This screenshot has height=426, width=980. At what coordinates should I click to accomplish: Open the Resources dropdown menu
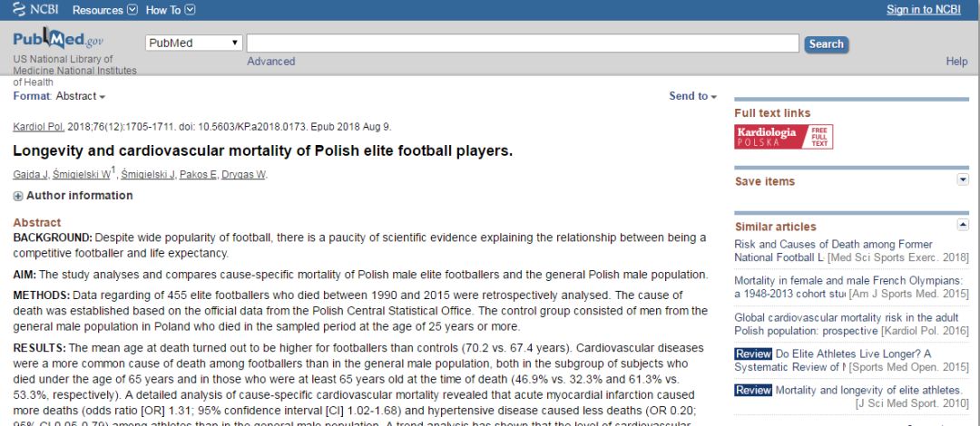[x=105, y=10]
